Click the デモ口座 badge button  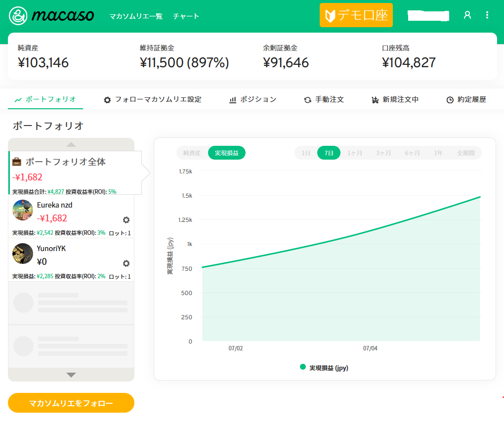pyautogui.click(x=356, y=15)
